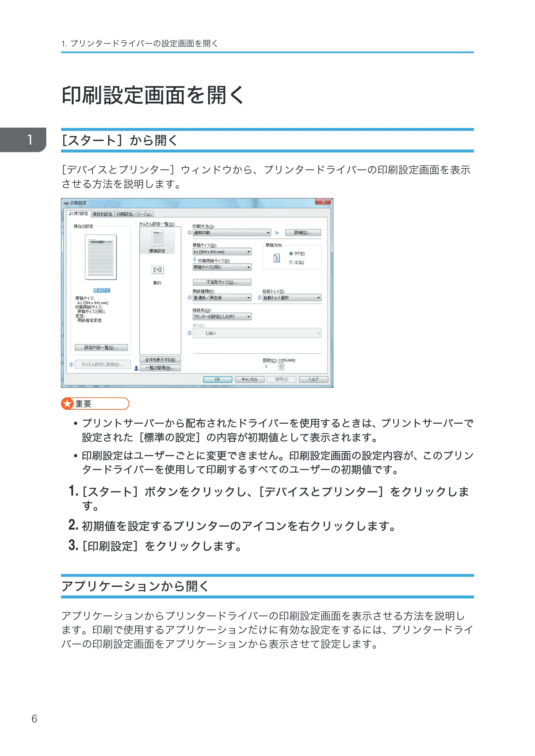Click 全体を表示する(E) button
The width and height of the screenshot is (535, 756).
pos(160,360)
